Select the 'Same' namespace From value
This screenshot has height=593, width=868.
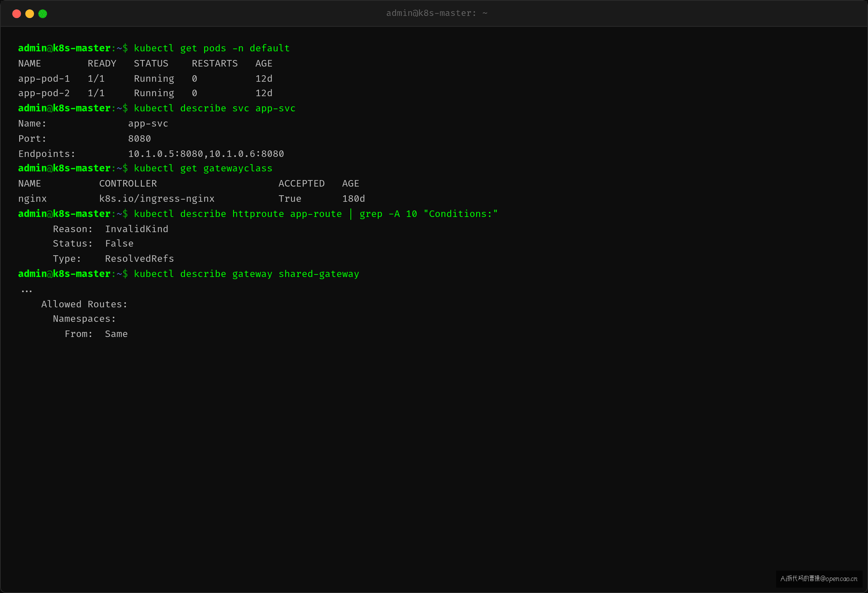point(116,334)
